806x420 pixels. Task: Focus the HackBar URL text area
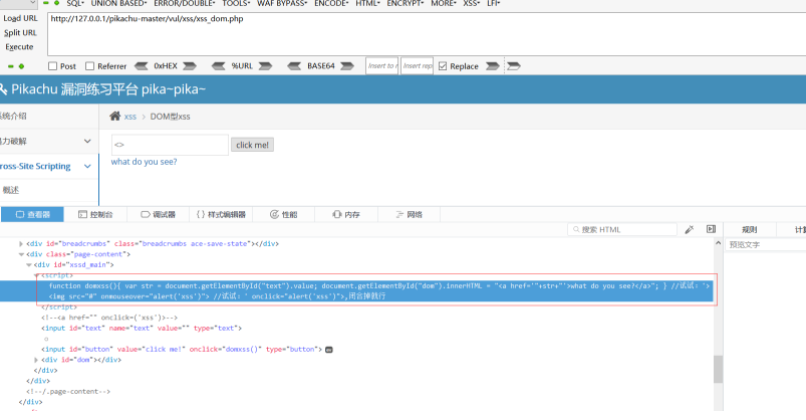point(427,34)
